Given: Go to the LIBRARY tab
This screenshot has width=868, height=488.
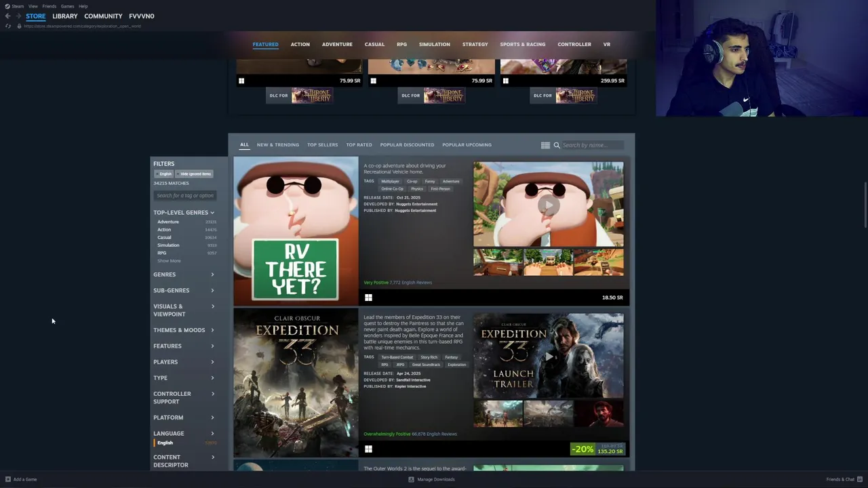Looking at the screenshot, I should 65,16.
